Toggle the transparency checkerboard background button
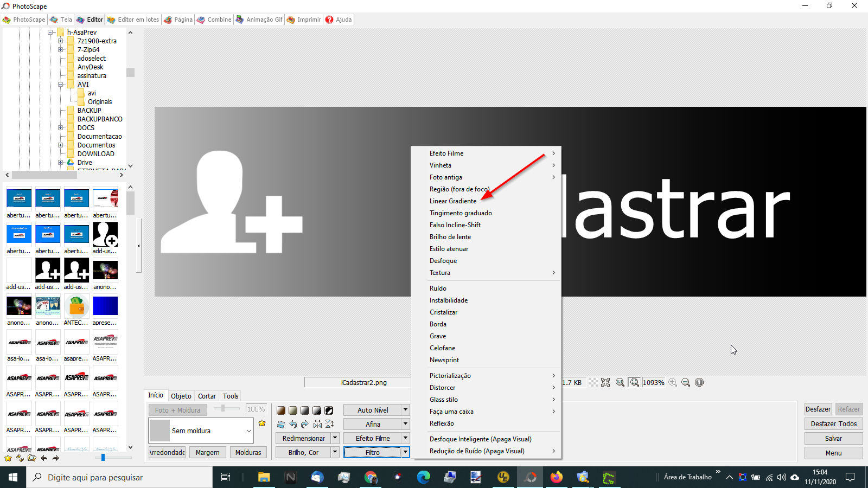868x488 pixels. pyautogui.click(x=593, y=383)
